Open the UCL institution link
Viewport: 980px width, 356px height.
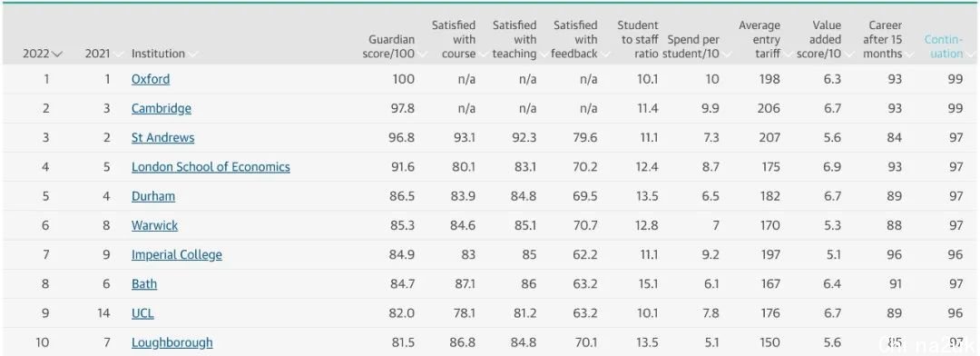coord(142,313)
